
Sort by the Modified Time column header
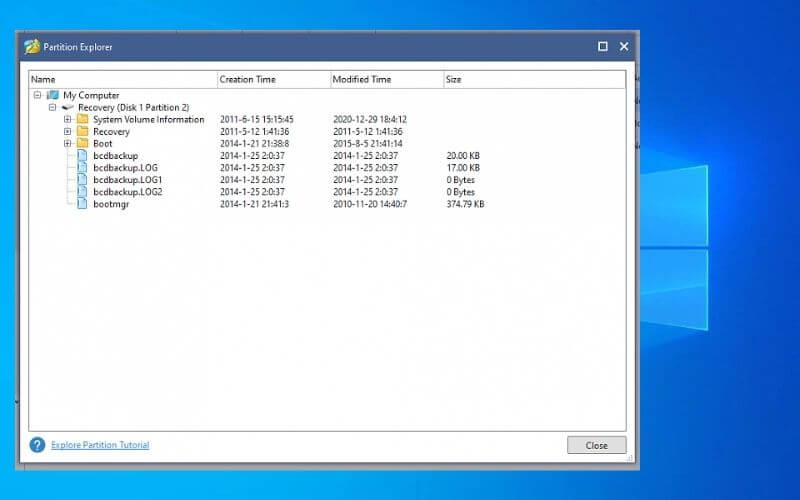tap(386, 79)
